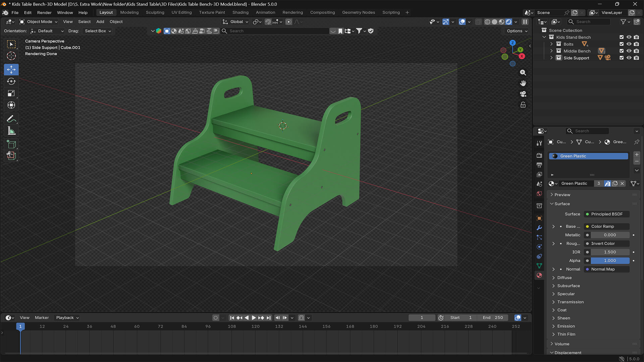
Task: Switch to the Shading workspace tab
Action: (240, 12)
